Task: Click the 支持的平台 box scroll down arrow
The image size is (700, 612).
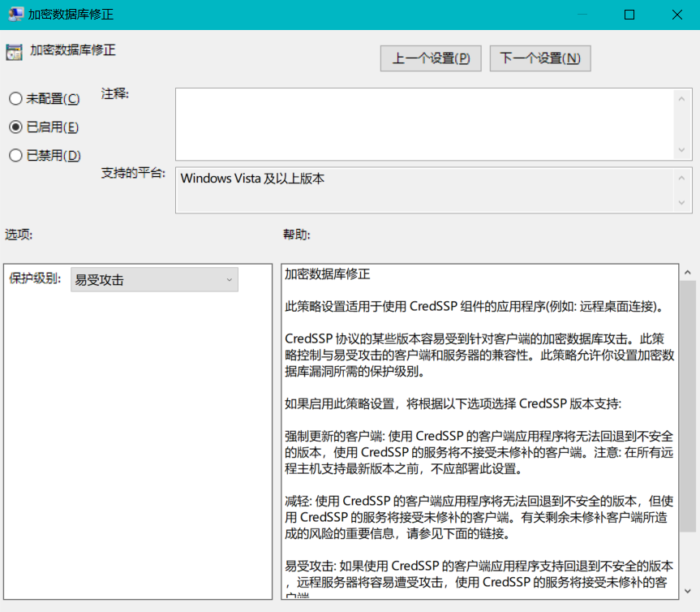Action: [x=681, y=202]
